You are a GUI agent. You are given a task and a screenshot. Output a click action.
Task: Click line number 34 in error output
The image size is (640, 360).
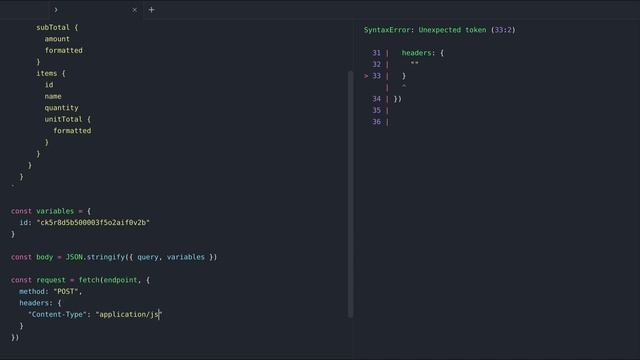[376, 99]
